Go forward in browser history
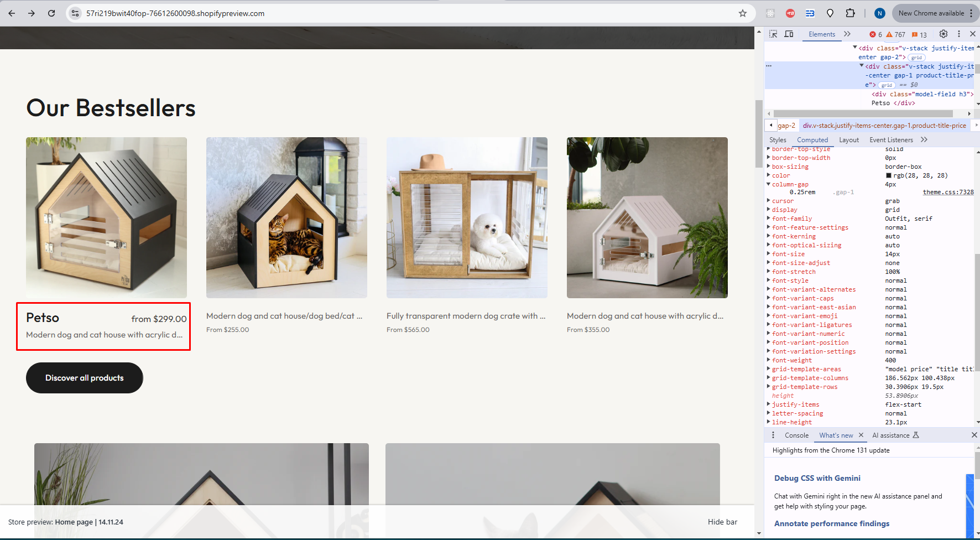The height and width of the screenshot is (540, 980). click(32, 13)
